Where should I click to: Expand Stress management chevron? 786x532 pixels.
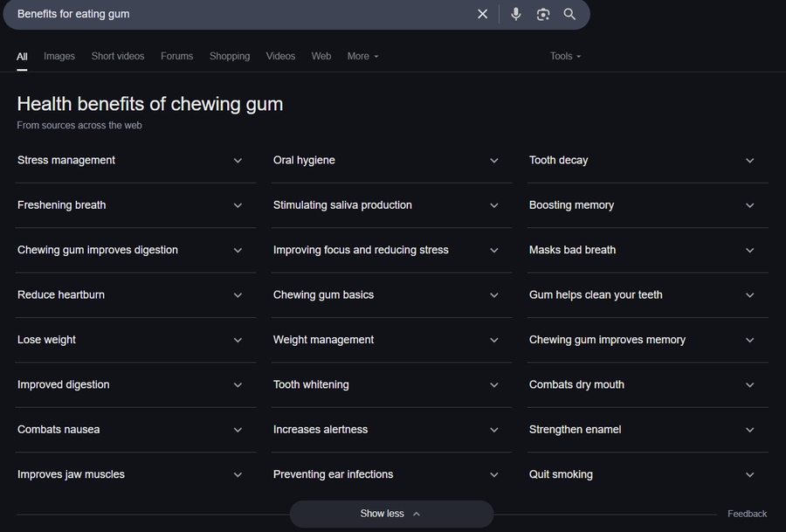tap(238, 161)
